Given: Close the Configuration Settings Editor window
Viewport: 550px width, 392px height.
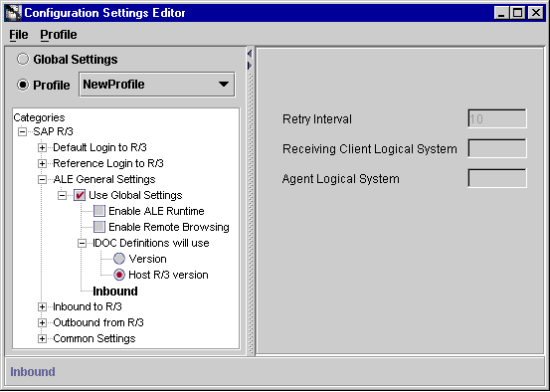Looking at the screenshot, I should click(536, 13).
